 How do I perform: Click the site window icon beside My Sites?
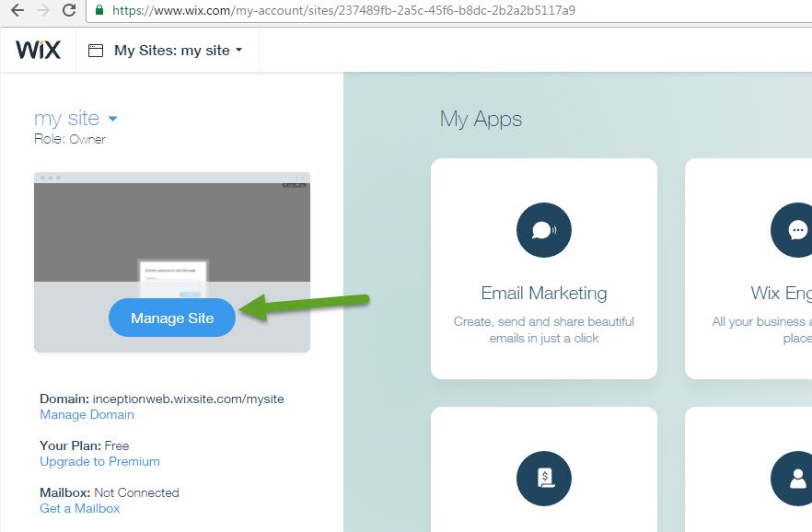tap(96, 51)
